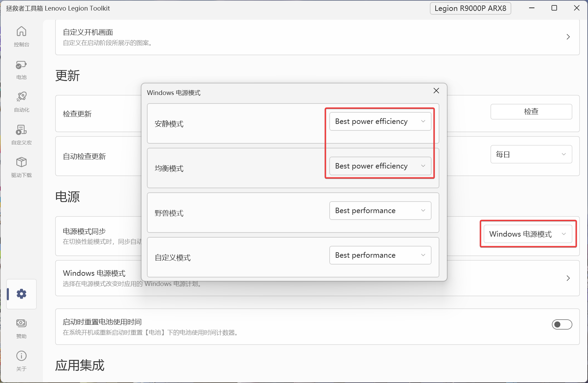Click the Legion R9000P ARX8 device button
The image size is (588, 383).
coord(470,9)
